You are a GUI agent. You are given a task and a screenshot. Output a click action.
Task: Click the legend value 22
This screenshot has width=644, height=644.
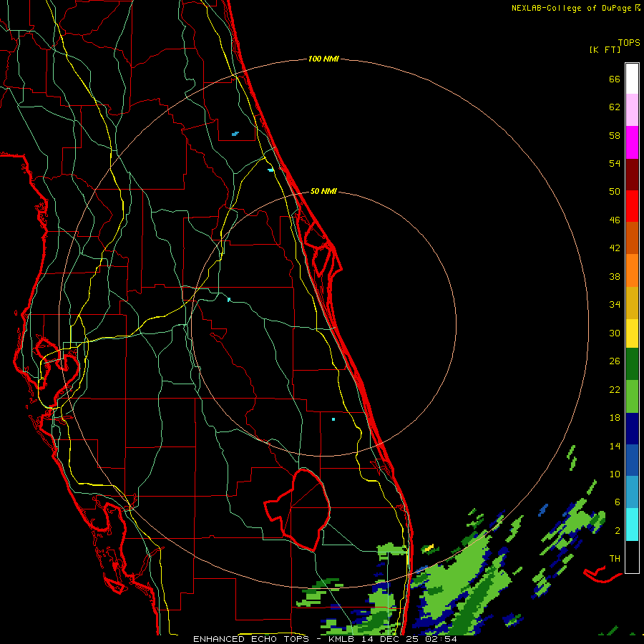615,389
